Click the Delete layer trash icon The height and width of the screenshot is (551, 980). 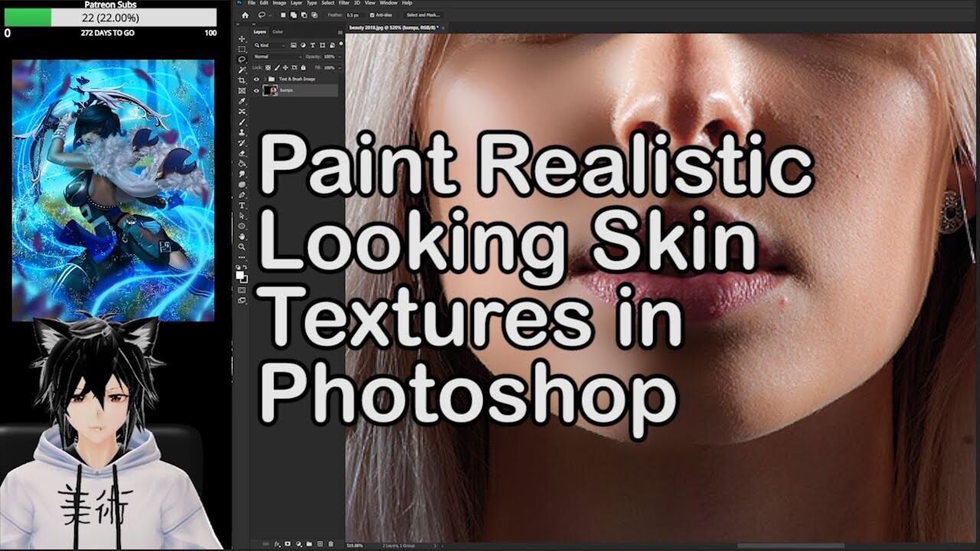coord(331,543)
